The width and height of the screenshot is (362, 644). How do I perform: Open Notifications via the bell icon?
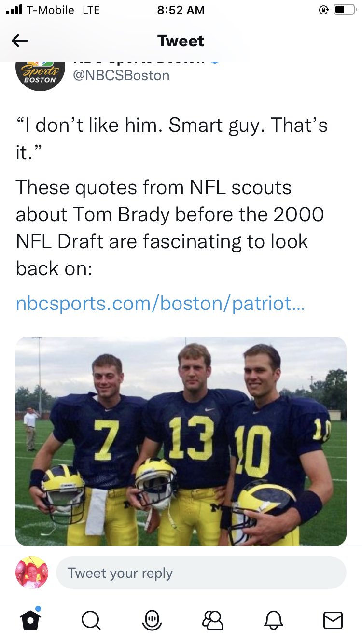[273, 622]
